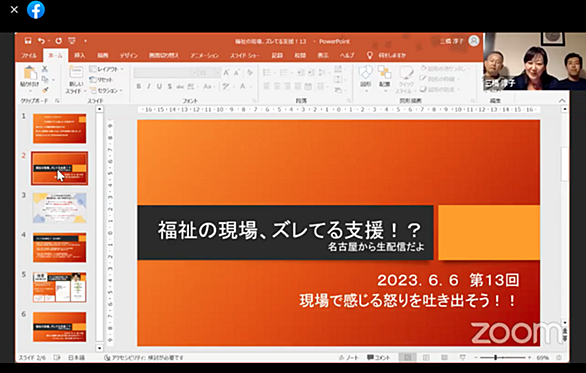Click the Copy icon
Viewport: 586px width, 373px height.
(45, 80)
